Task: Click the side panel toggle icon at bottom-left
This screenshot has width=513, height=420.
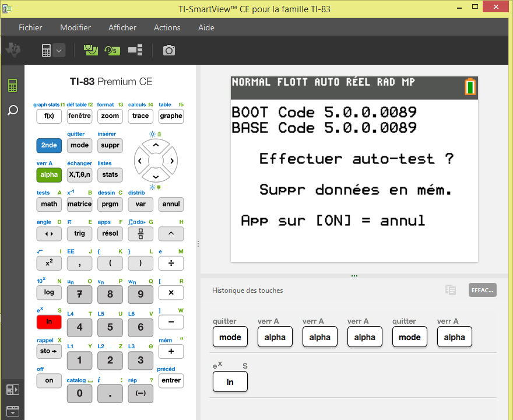Action: 12,390
